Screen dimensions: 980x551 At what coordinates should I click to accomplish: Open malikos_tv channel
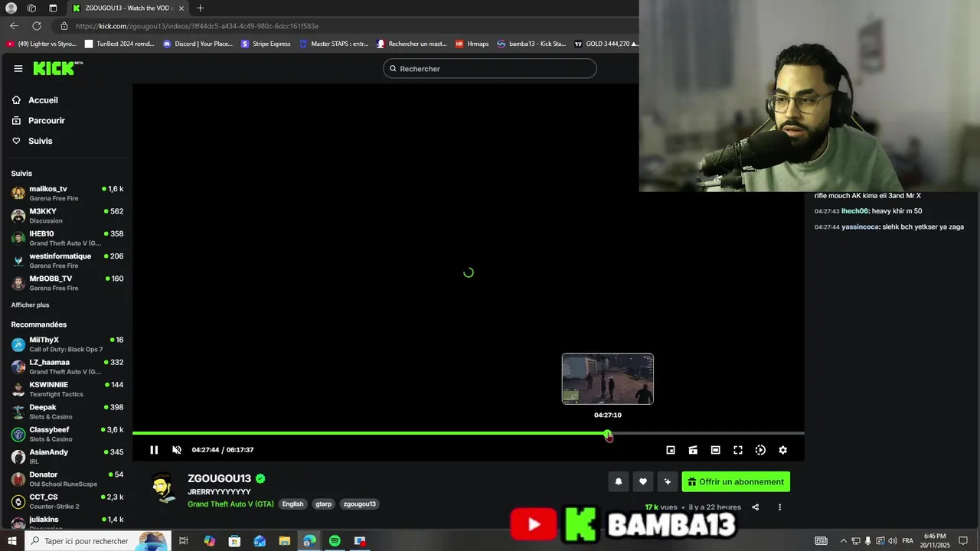click(x=67, y=193)
